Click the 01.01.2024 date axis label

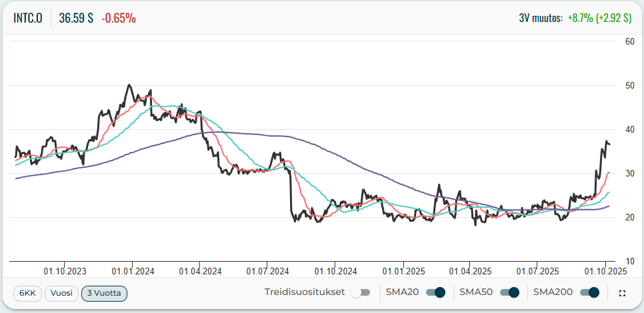point(132,271)
